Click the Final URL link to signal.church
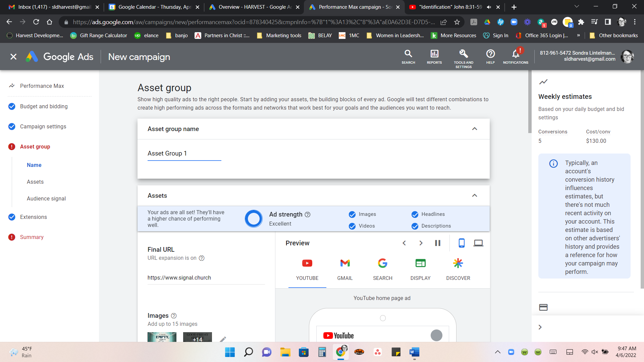Screen dimensions: 644x362 click(x=179, y=278)
